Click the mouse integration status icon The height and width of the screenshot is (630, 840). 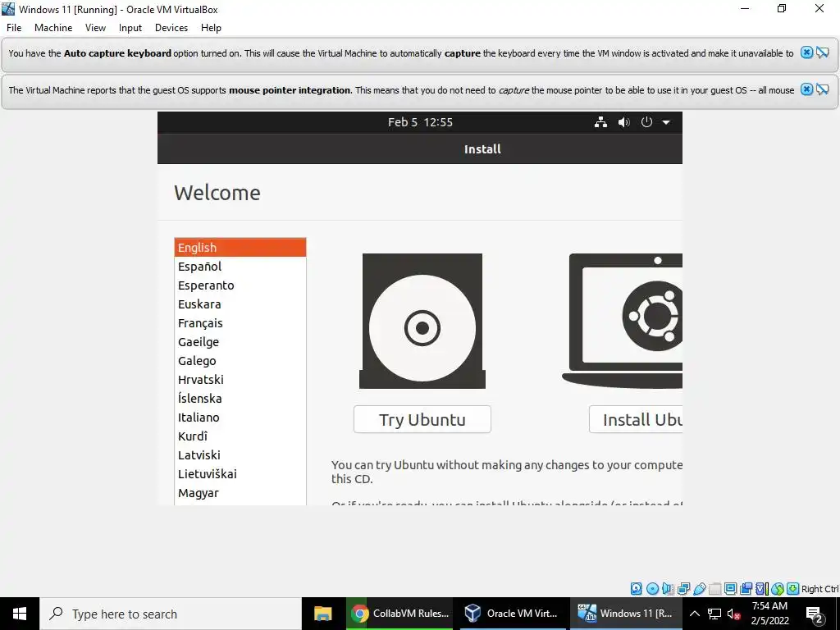click(x=778, y=589)
